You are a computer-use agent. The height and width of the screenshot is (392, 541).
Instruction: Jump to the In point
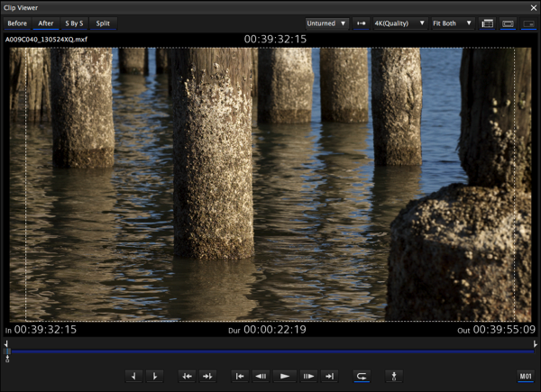click(x=187, y=376)
